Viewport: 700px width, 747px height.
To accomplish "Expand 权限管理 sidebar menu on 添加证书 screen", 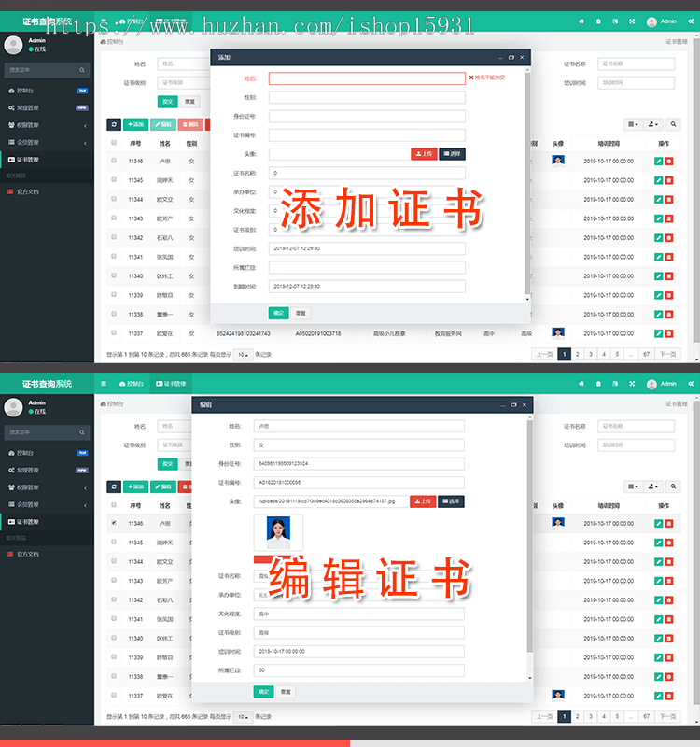I will [46, 125].
